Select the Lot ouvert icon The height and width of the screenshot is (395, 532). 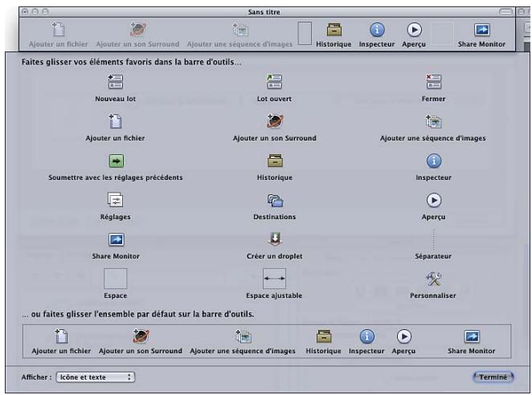coord(274,80)
